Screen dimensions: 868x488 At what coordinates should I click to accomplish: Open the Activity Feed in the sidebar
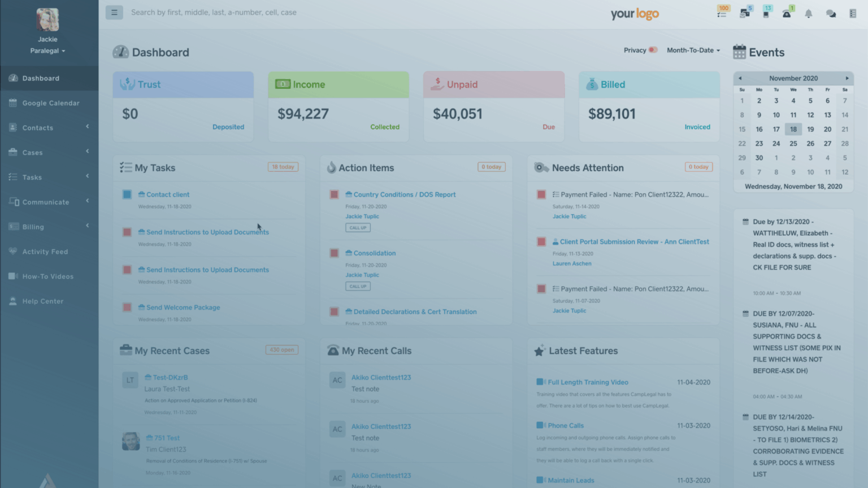(45, 251)
